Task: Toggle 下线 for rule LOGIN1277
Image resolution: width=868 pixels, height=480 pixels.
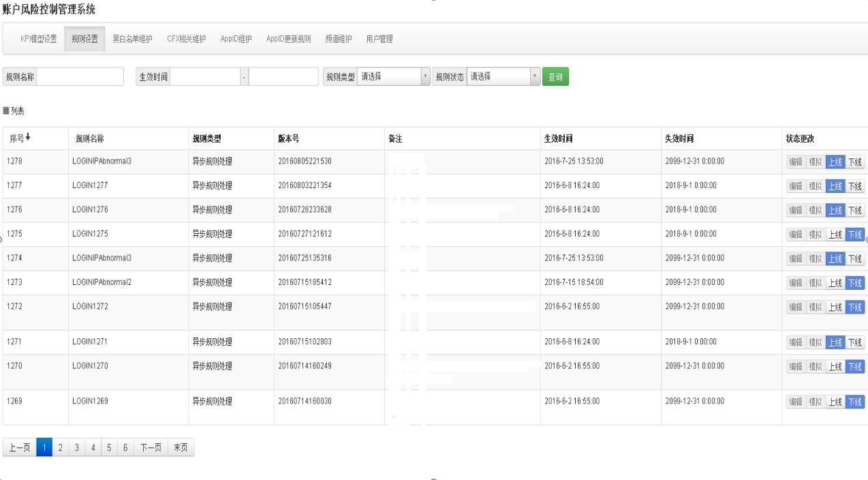Action: tap(855, 186)
